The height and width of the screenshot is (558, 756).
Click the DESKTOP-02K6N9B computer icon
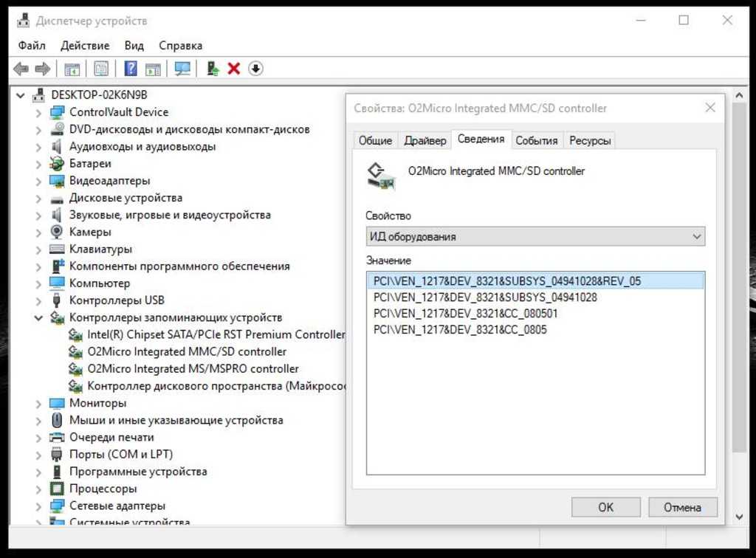[39, 95]
